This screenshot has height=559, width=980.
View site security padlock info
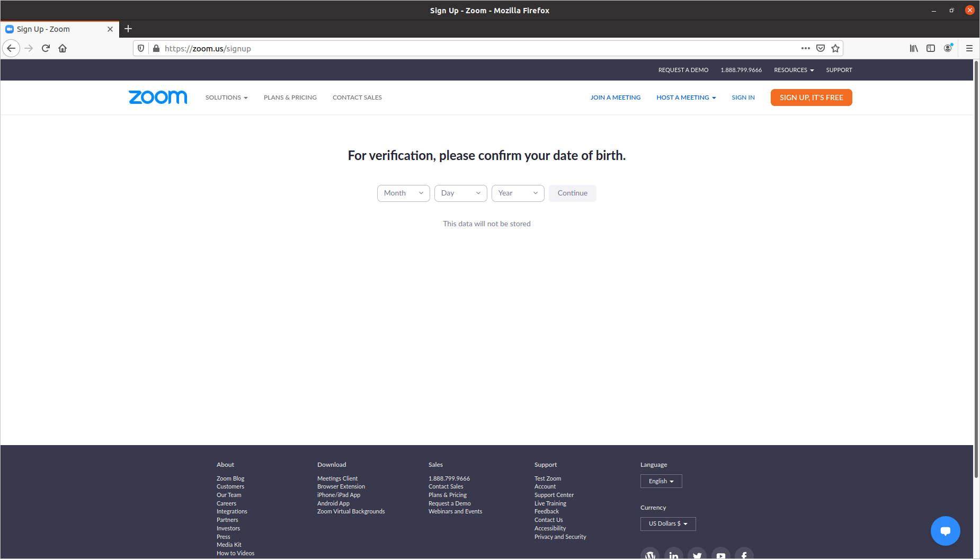click(156, 48)
